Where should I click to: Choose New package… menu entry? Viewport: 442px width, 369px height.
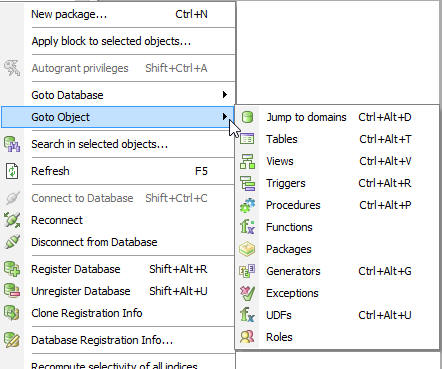pos(119,14)
